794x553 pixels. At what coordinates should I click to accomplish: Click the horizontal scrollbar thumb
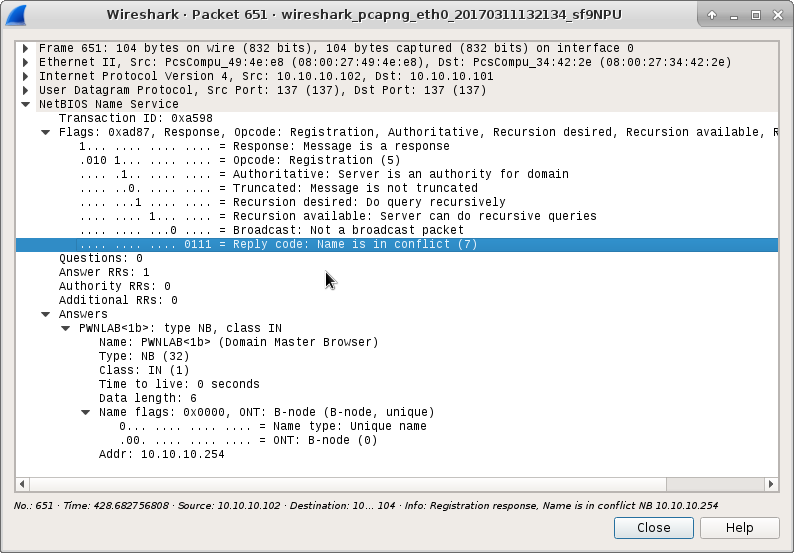348,484
